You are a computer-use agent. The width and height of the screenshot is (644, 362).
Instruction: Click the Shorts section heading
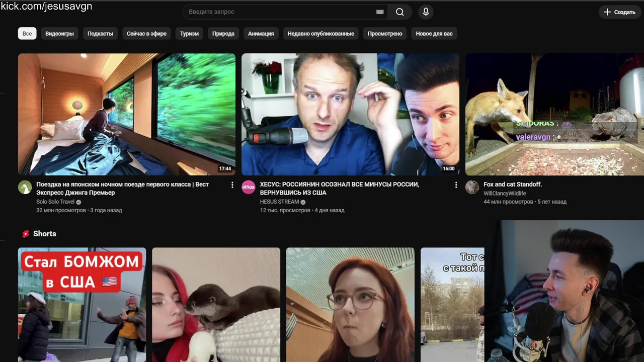pos(44,234)
